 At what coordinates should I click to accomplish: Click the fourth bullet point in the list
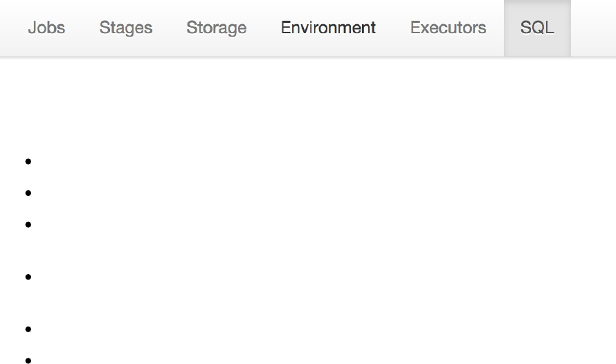click(x=28, y=277)
